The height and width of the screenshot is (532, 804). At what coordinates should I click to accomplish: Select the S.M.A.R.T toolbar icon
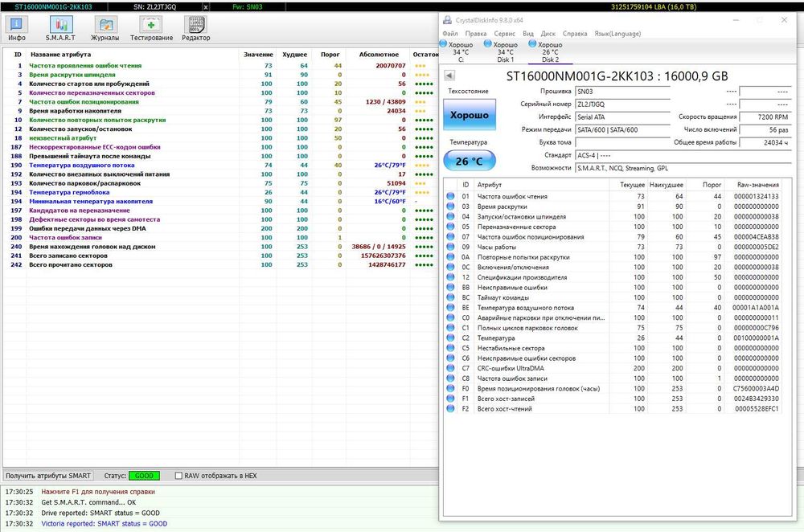coord(60,28)
